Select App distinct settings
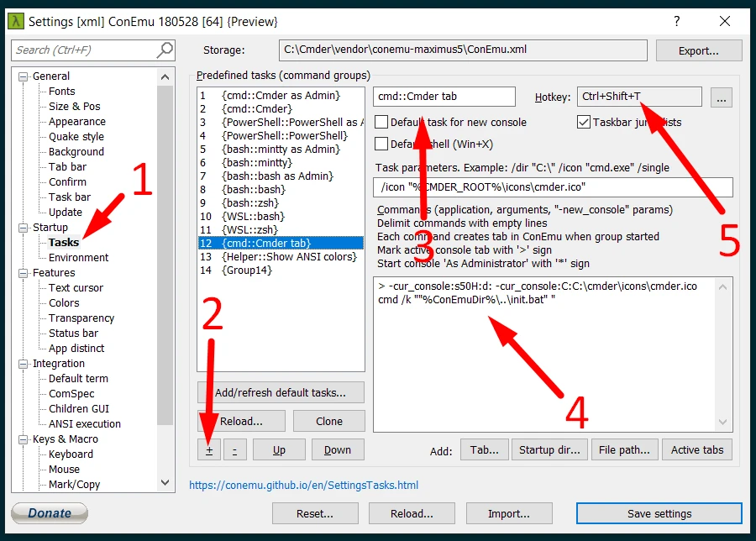Screen dimensions: 756x541 click(76, 348)
